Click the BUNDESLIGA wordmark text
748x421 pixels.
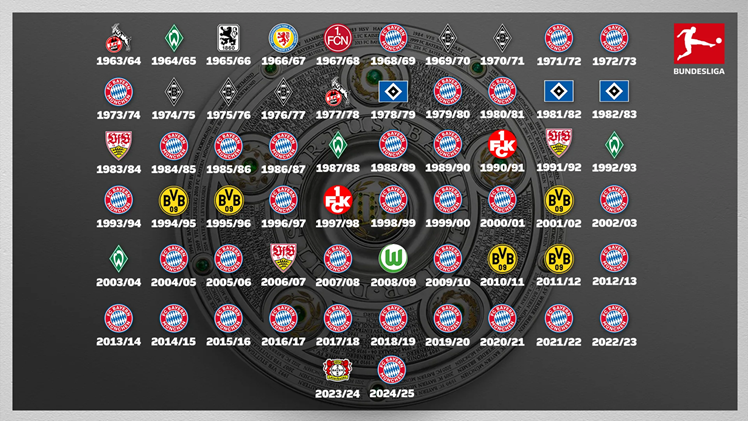[699, 71]
